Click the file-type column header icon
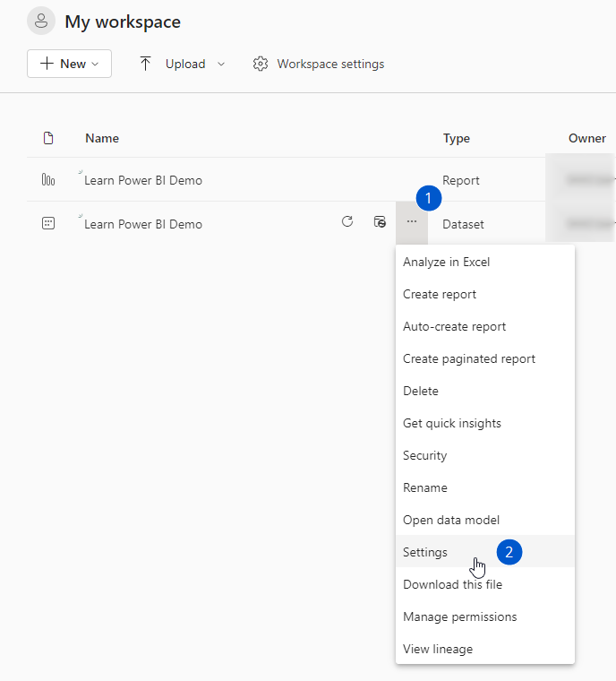This screenshot has height=681, width=616. pyautogui.click(x=48, y=138)
